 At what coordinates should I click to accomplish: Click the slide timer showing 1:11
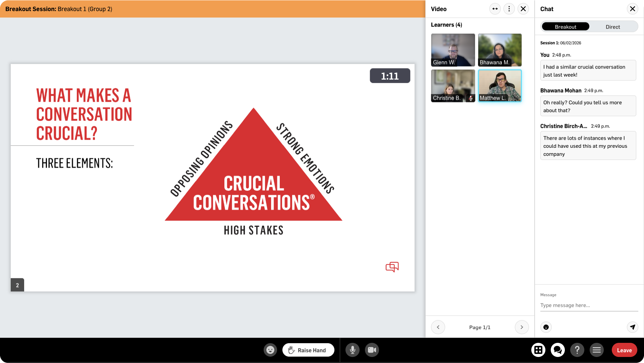pyautogui.click(x=390, y=76)
